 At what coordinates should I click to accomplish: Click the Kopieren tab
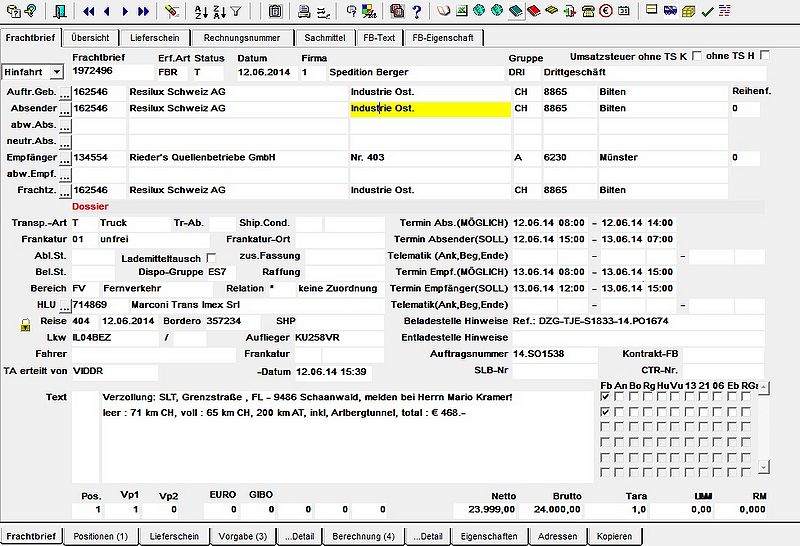click(614, 536)
